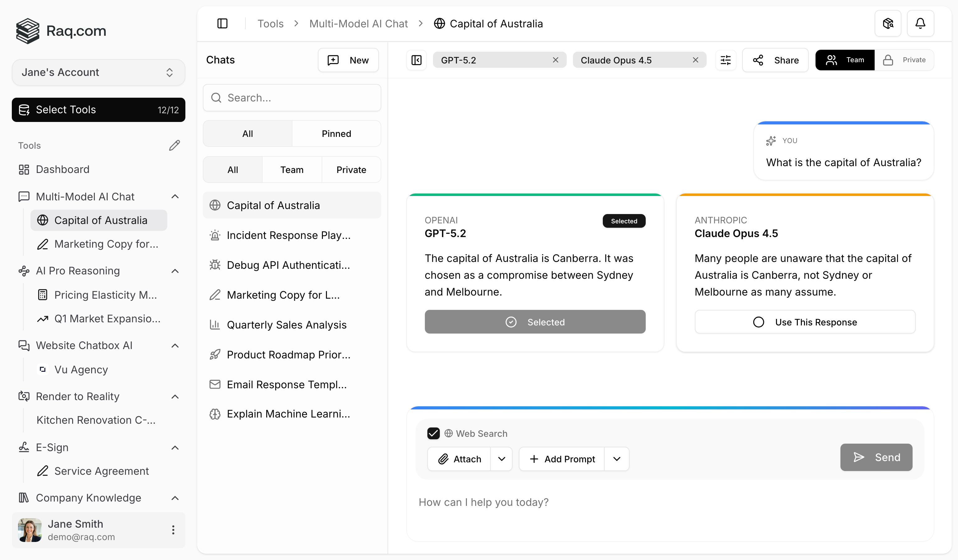The image size is (958, 560).
Task: Open model settings sliders icon
Action: (x=725, y=60)
